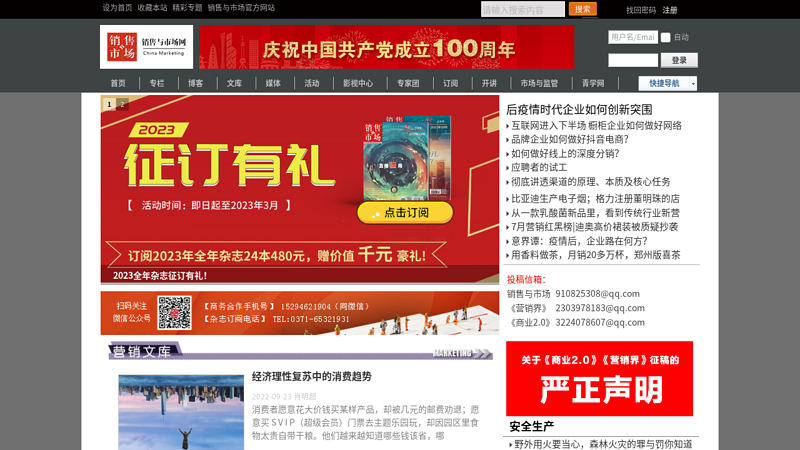
Task: Click the orange 搜索 button
Action: [x=583, y=9]
